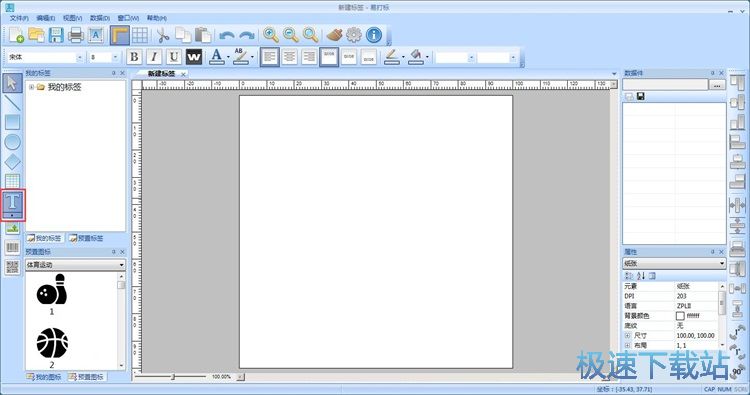Pick the Barcode tool
Screen dimensions: 750x395
(x=12, y=247)
